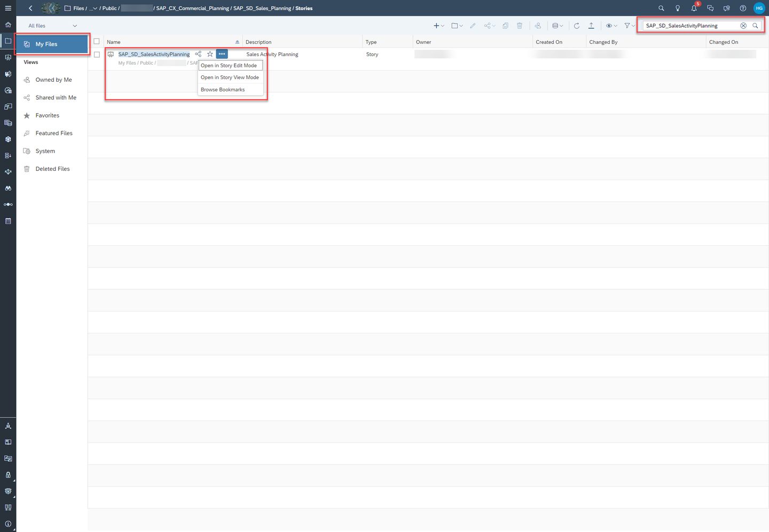
Task: Expand the collapsed breadcrumb ellipsis dropdown
Action: click(x=93, y=8)
